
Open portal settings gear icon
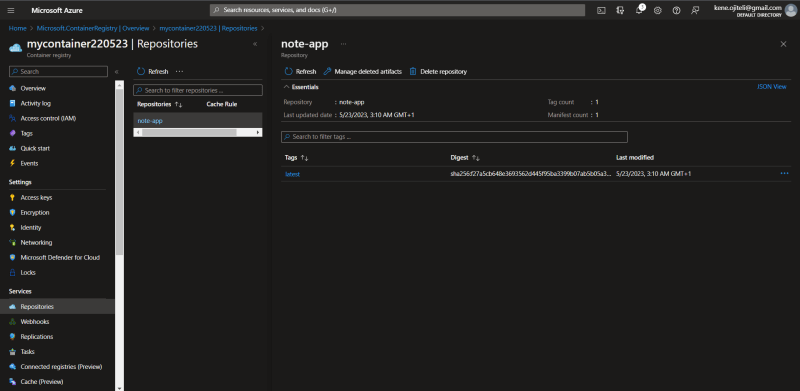(x=658, y=10)
